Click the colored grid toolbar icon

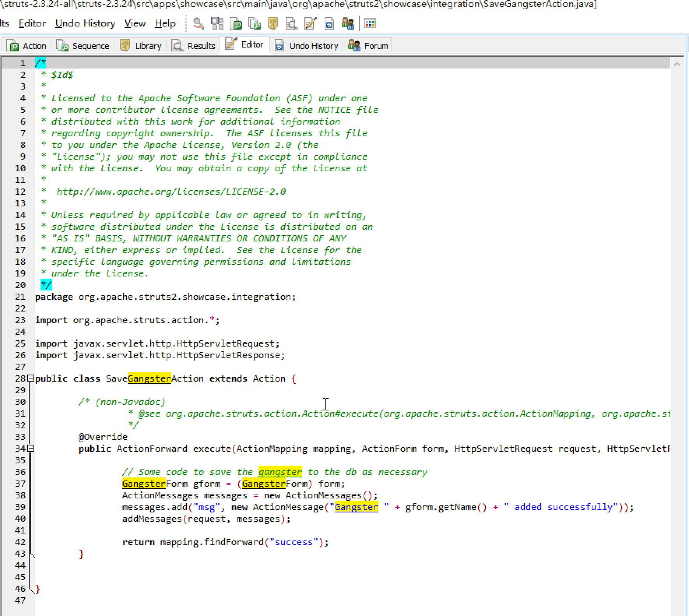click(x=370, y=24)
